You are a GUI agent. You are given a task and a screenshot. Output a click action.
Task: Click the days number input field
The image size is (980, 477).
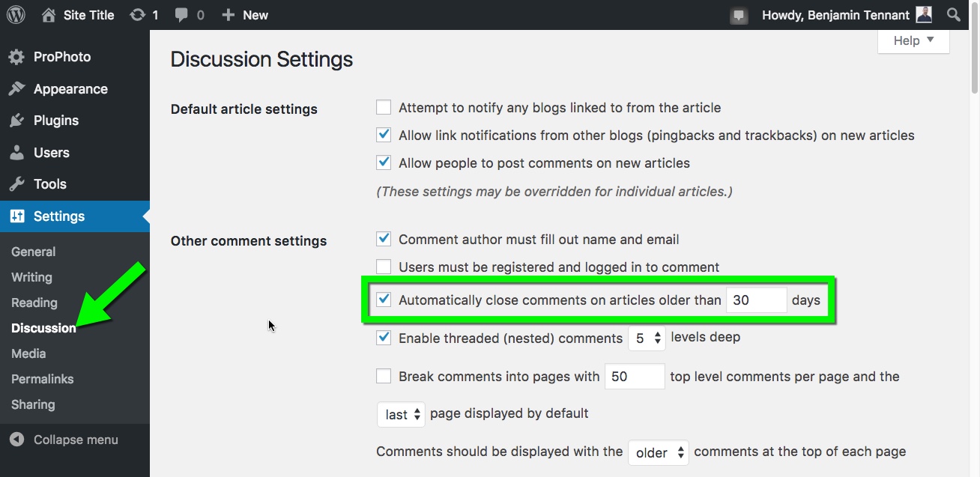point(756,300)
